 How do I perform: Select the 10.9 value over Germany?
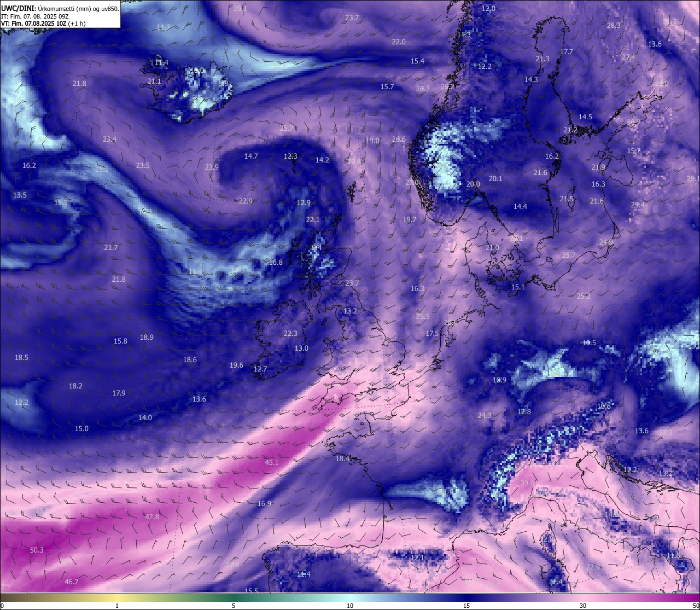coord(499,380)
